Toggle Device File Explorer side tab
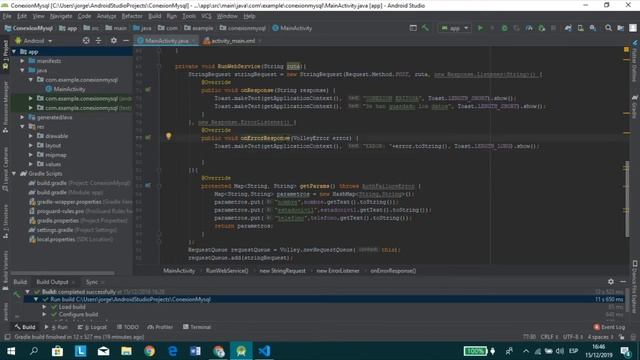The image size is (640, 360). [635, 288]
